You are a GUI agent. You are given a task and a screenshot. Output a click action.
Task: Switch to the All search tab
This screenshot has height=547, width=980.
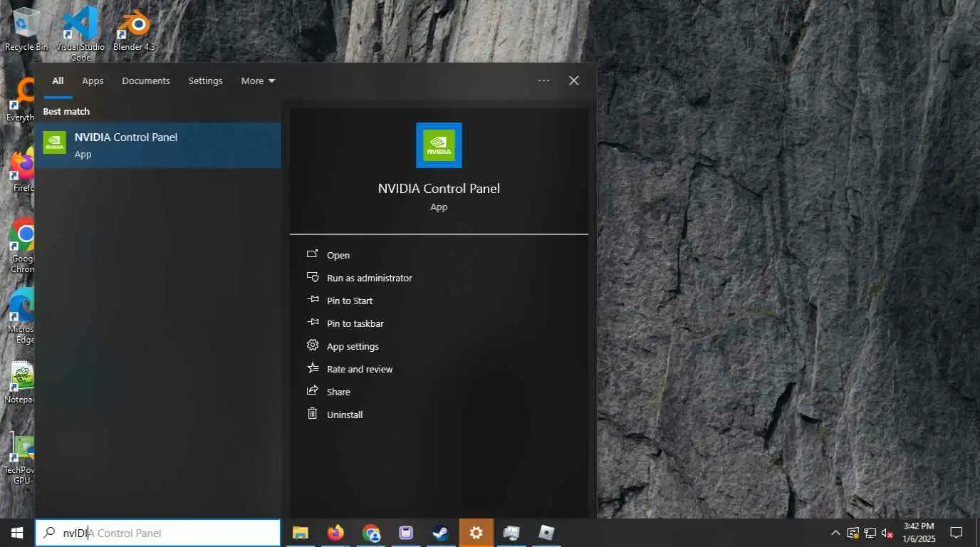pos(58,81)
